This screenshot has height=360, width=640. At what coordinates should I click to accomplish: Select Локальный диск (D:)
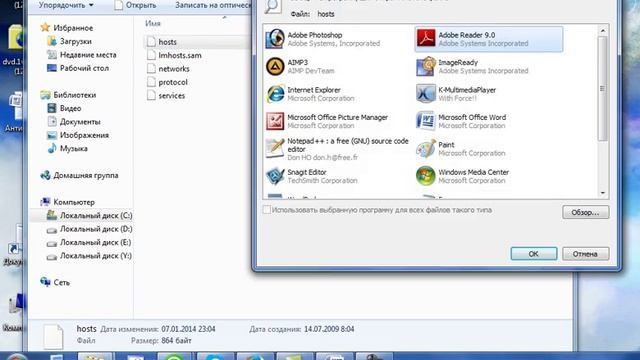pyautogui.click(x=89, y=229)
